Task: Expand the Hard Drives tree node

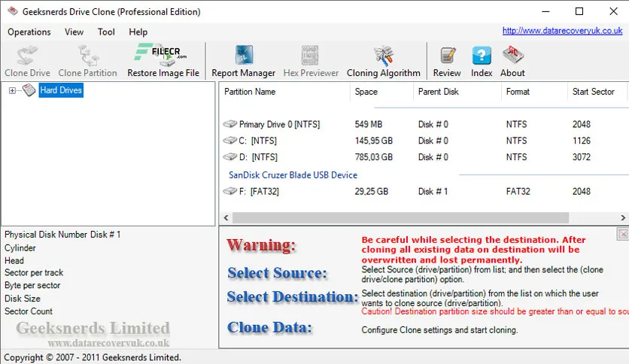Action: (x=12, y=90)
